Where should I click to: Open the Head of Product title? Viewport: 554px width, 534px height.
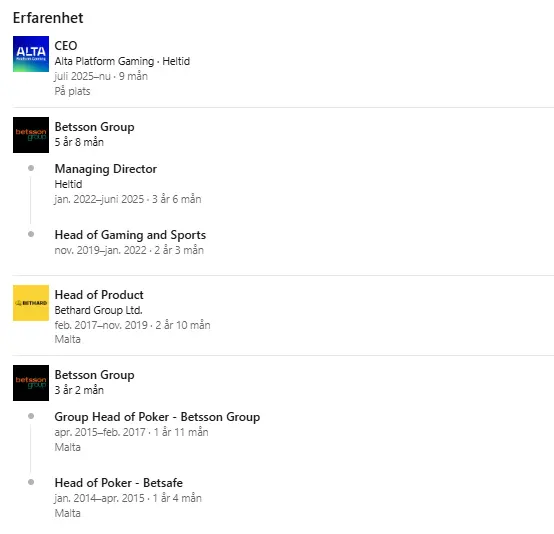99,295
